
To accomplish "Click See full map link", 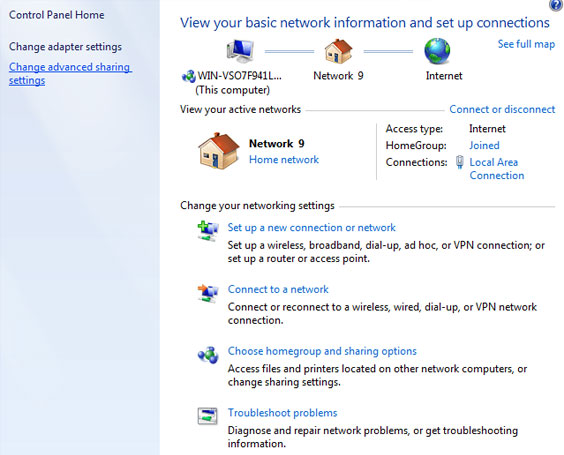I will (x=526, y=44).
